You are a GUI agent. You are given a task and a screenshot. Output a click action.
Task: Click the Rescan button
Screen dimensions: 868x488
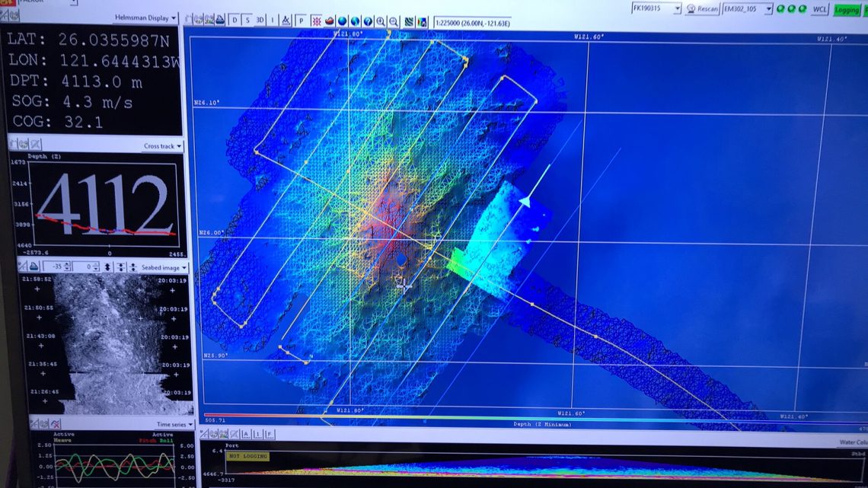coord(702,9)
